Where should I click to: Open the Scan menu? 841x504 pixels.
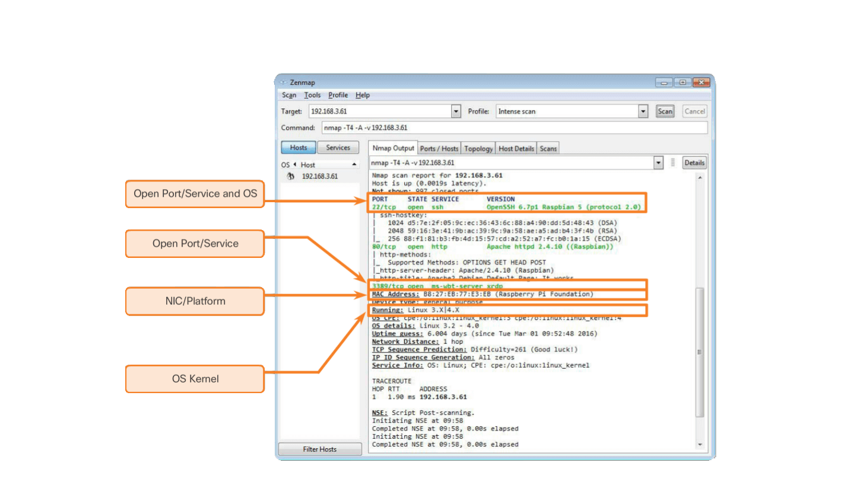click(x=289, y=95)
